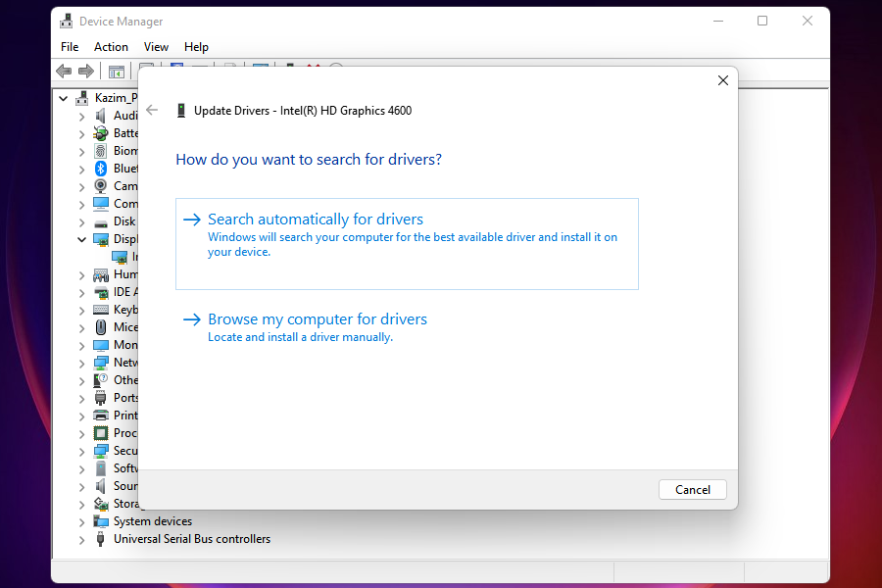Click the toolbar Forward arrow
Screen dimensions: 882x588
(86, 71)
